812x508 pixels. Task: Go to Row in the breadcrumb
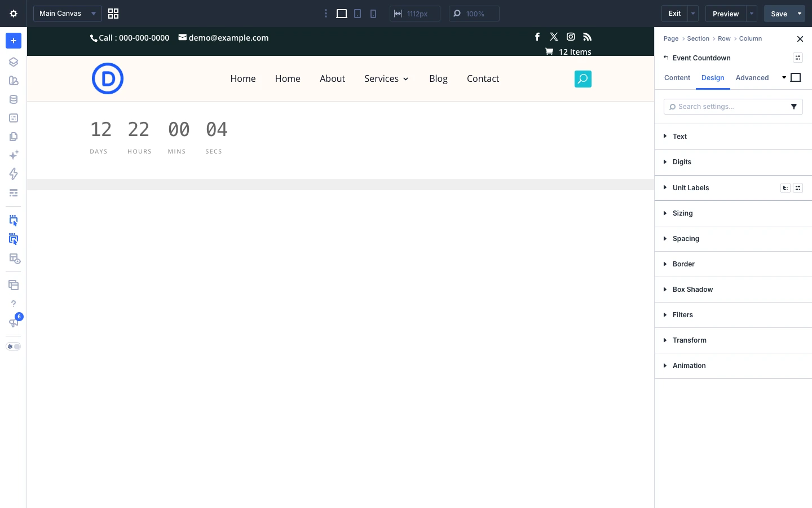point(724,38)
